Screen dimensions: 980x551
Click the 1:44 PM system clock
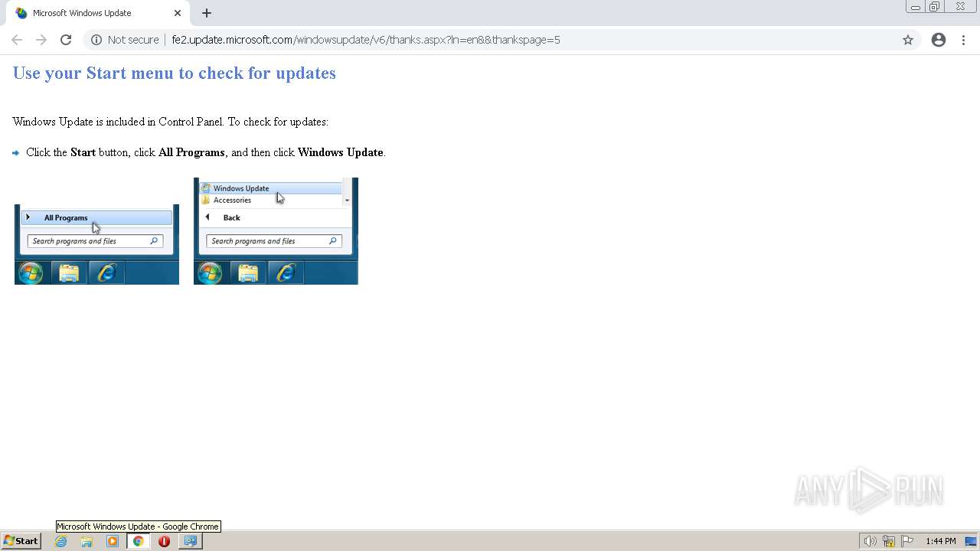(x=941, y=541)
